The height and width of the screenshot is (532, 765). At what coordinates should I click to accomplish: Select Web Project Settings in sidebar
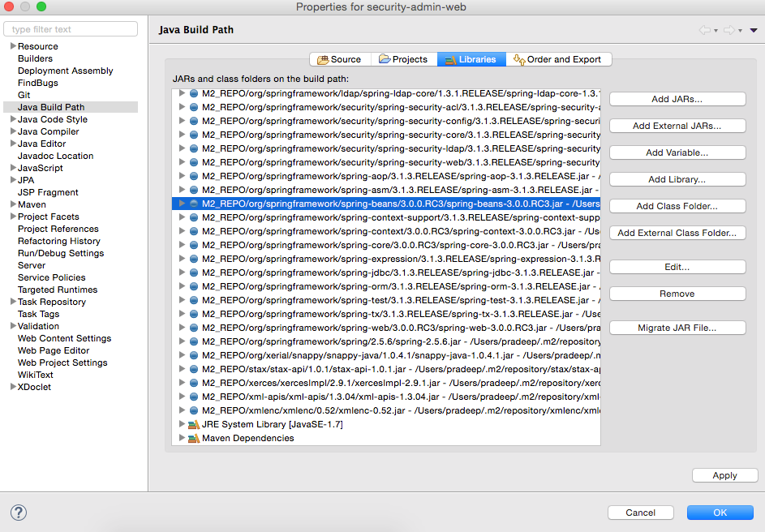[x=62, y=363]
